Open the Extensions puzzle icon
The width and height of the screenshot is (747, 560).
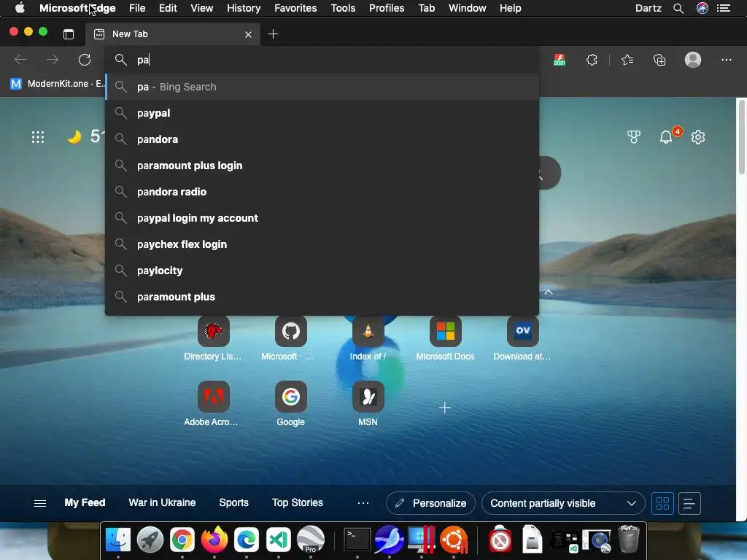[x=592, y=60]
